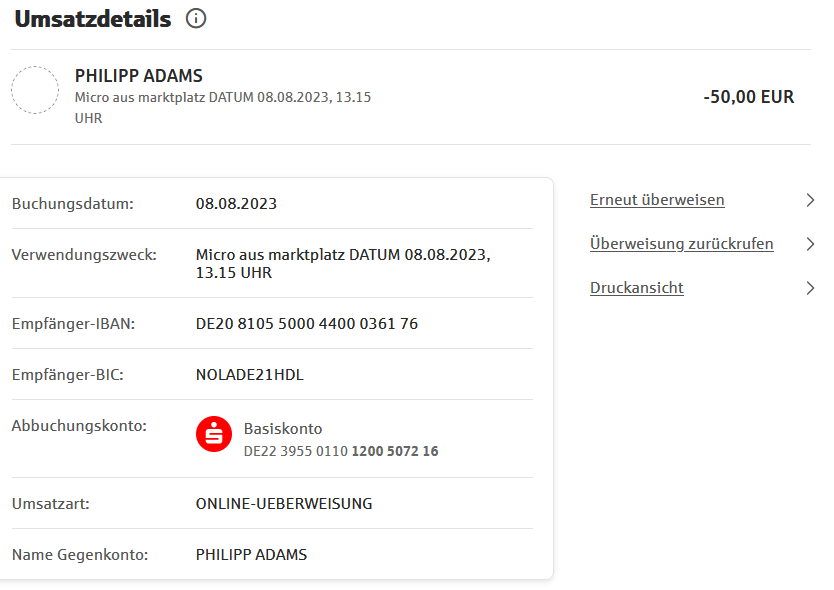The image size is (834, 590).
Task: Click the Name Gegenkonto value PHILIPP ADAMS
Action: coord(251,554)
